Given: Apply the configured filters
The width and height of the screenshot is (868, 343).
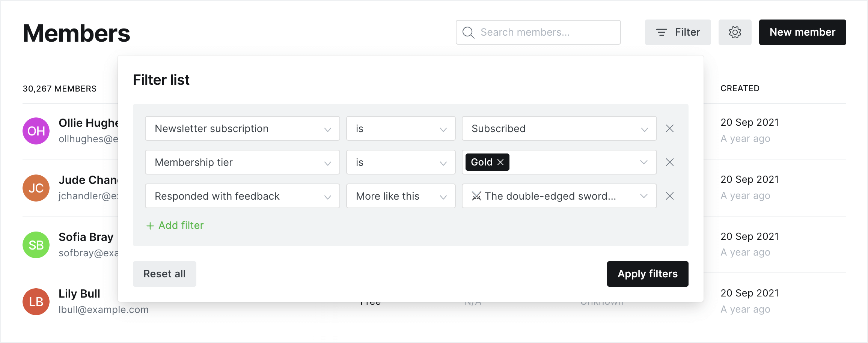Looking at the screenshot, I should click(x=647, y=274).
